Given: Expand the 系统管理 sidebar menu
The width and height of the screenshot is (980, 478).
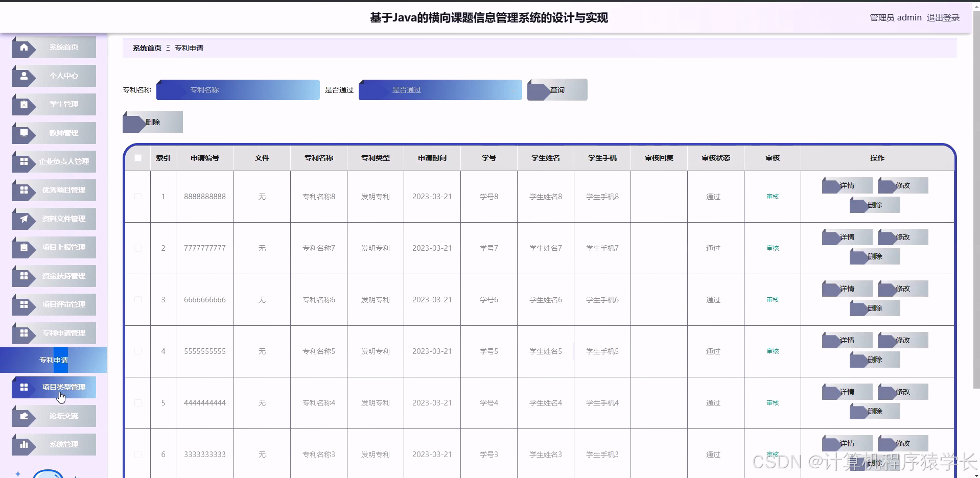Looking at the screenshot, I should (54, 444).
